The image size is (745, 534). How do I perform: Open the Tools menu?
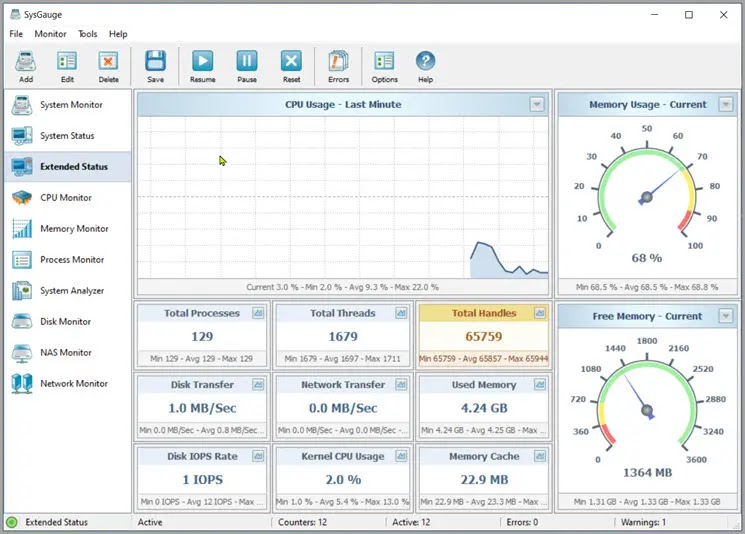click(x=87, y=34)
